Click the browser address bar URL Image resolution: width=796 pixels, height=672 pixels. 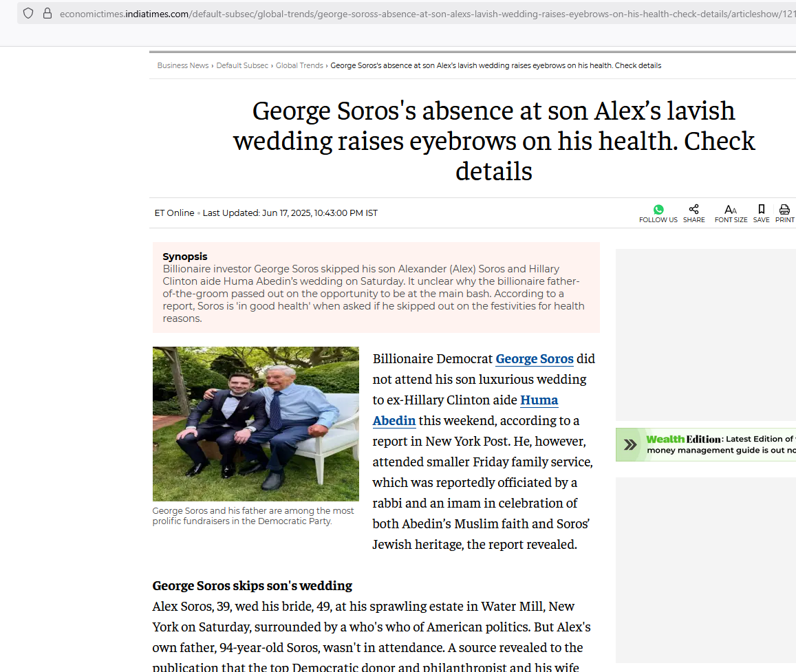pyautogui.click(x=427, y=14)
